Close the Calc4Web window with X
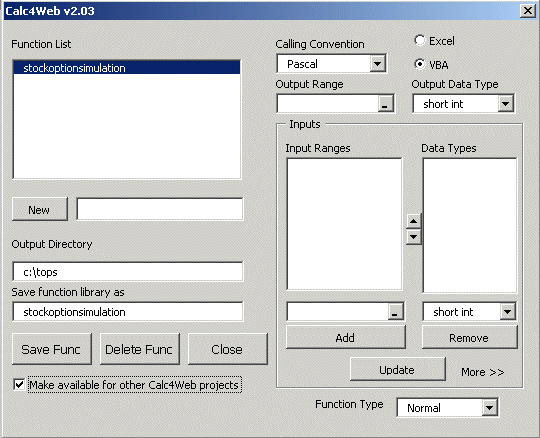The width and height of the screenshot is (540, 438). tap(528, 11)
